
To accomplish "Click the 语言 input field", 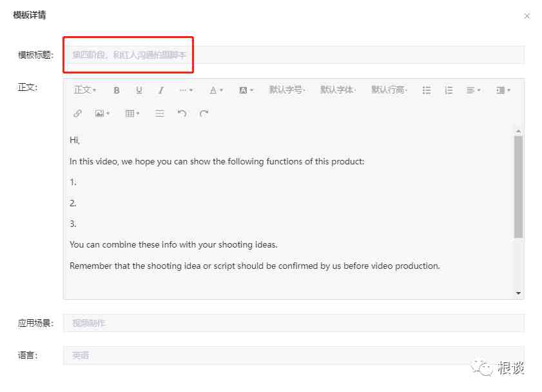I will pyautogui.click(x=294, y=355).
